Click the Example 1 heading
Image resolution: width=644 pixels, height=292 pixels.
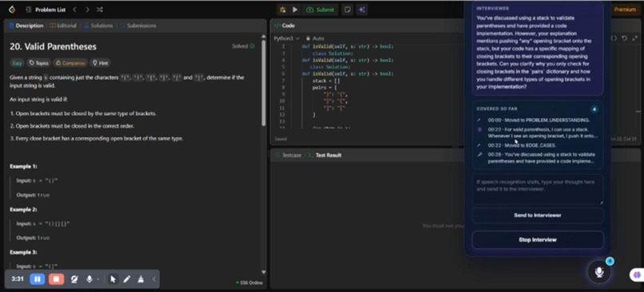click(23, 167)
